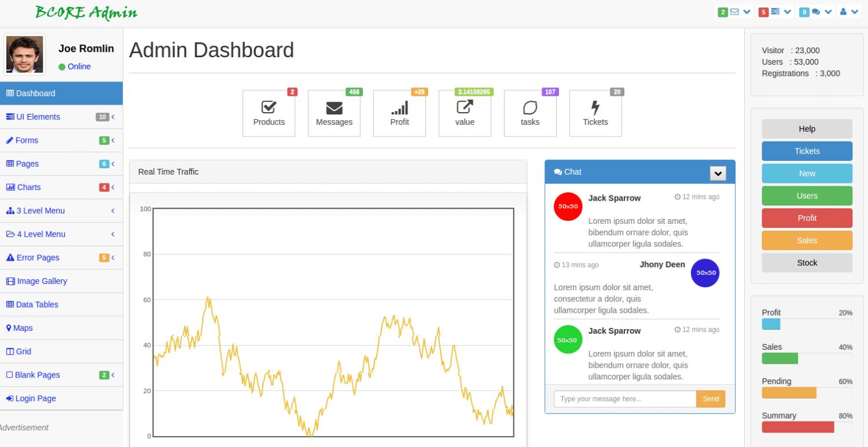Click the Pending 60% progress bar

807,393
